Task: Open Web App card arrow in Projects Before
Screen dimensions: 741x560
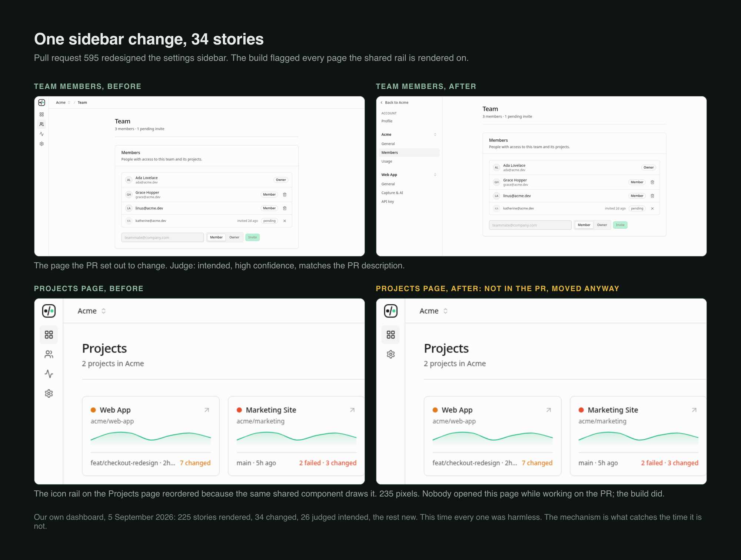Action: click(x=207, y=410)
